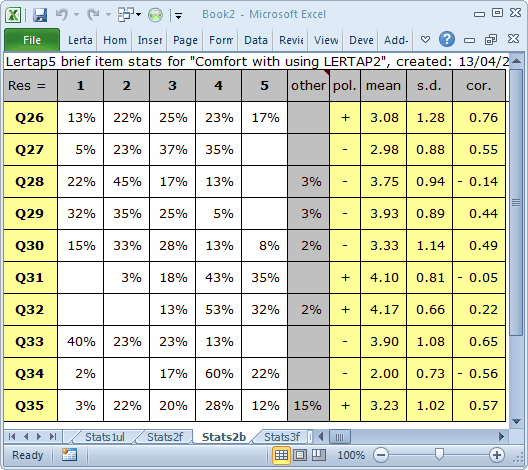This screenshot has width=528, height=470.
Task: Go to the next sheet tab
Action: (39, 437)
